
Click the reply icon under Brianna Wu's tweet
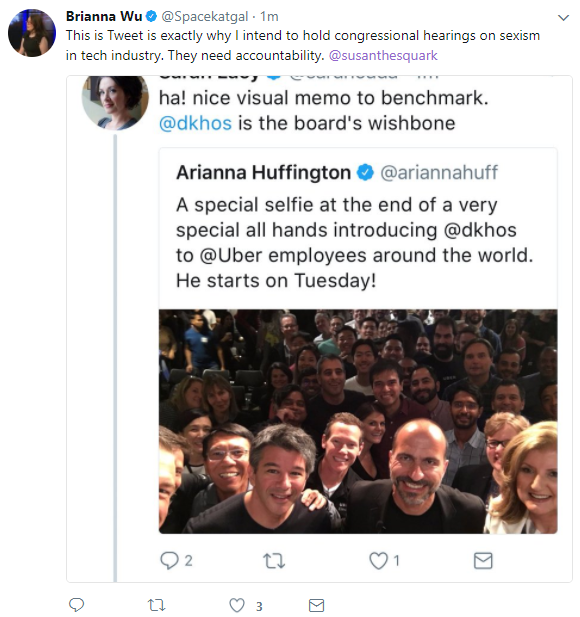pos(76,605)
